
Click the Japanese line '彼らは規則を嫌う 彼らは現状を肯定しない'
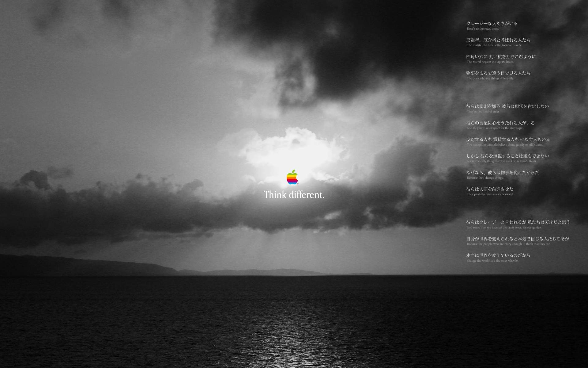pos(507,106)
